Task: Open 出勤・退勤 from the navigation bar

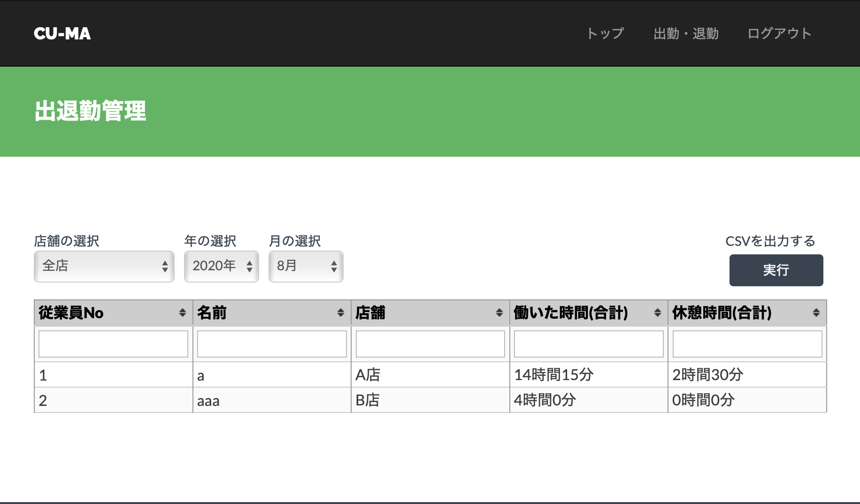Action: coord(686,33)
